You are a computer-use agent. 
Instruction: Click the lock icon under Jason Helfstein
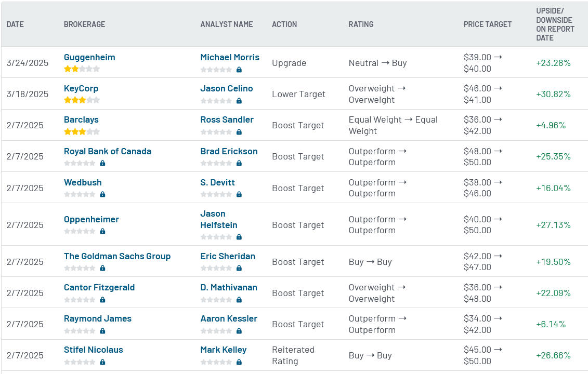239,237
